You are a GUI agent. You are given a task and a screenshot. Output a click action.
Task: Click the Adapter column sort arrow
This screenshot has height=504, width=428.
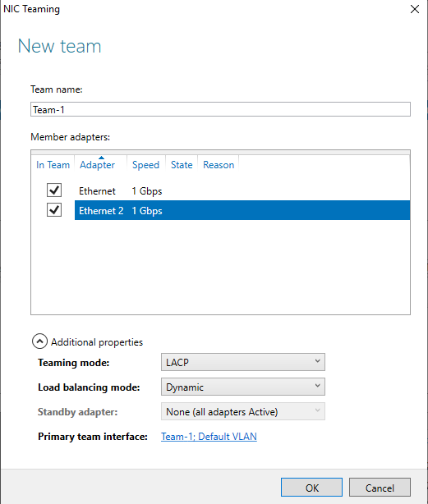(101, 158)
